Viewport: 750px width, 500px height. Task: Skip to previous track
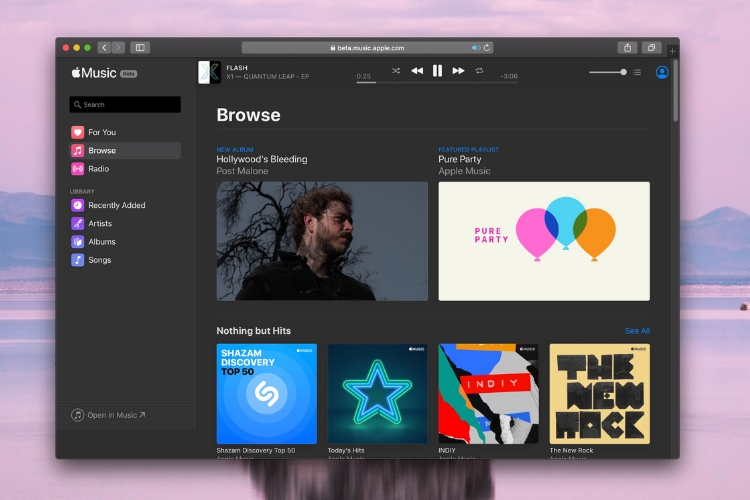[x=417, y=71]
